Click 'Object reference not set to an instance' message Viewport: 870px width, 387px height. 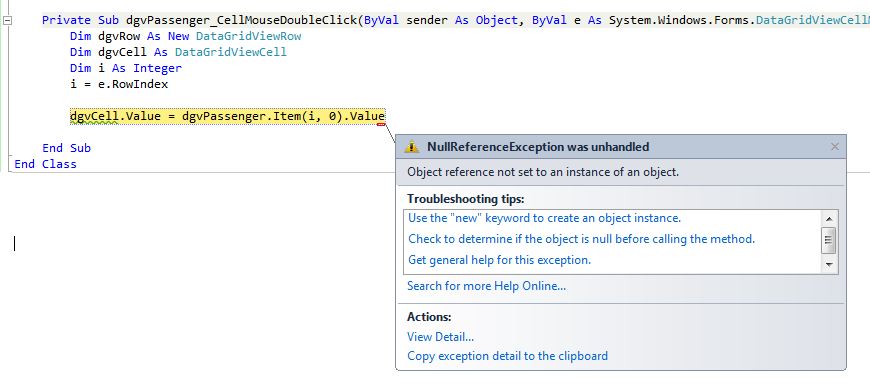pyautogui.click(x=543, y=172)
